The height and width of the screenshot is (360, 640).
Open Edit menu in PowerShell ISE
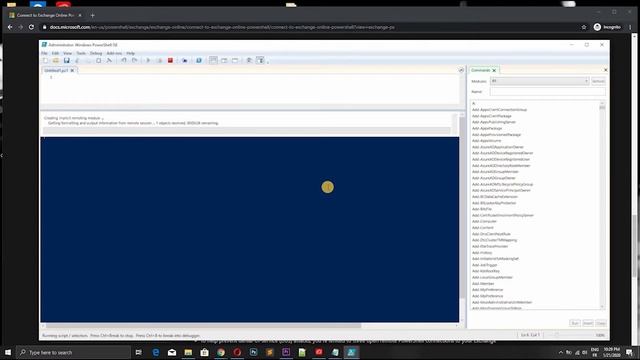pyautogui.click(x=55, y=53)
